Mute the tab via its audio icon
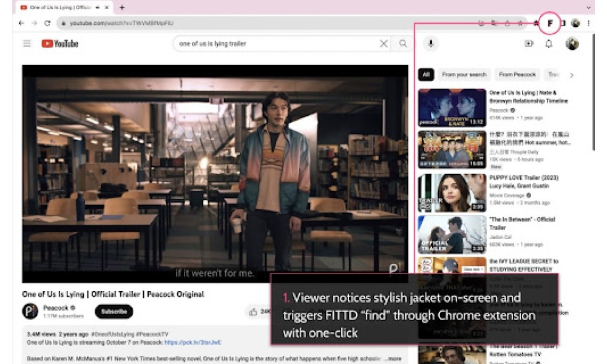The image size is (607, 364). click(x=98, y=7)
